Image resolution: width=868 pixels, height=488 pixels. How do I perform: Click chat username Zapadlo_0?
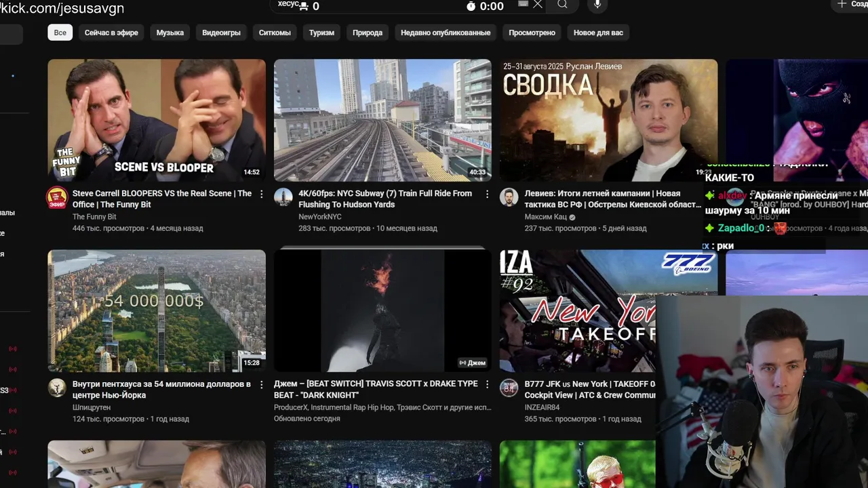pos(741,228)
